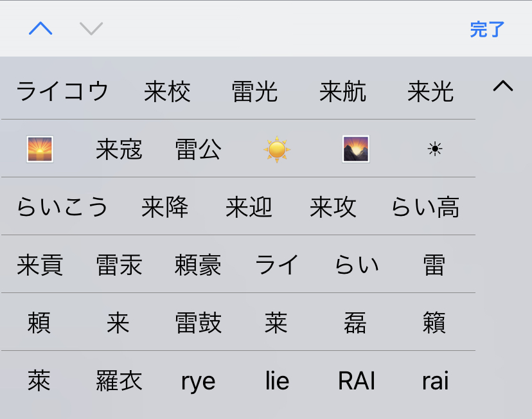The height and width of the screenshot is (419, 532).
Task: Select the hiragana candidate らいこう
Action: [x=62, y=208]
